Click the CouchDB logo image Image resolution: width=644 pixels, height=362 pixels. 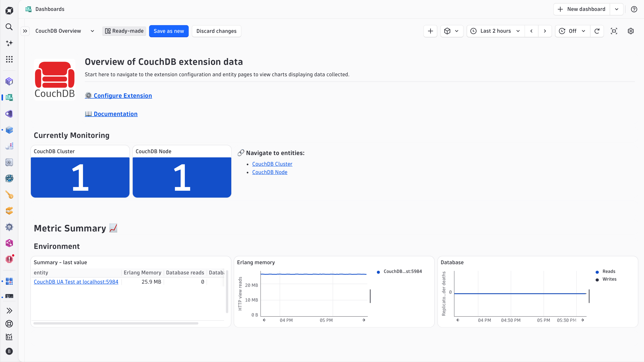(x=55, y=80)
